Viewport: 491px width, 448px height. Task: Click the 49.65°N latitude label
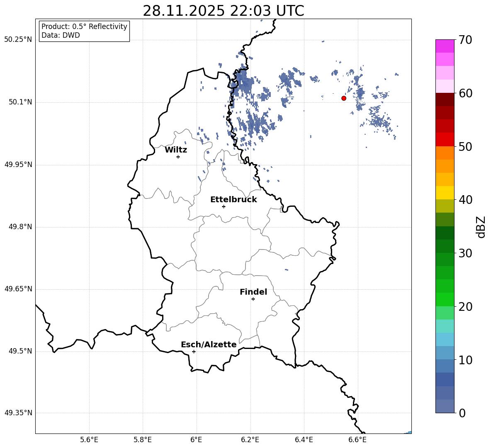tap(18, 289)
